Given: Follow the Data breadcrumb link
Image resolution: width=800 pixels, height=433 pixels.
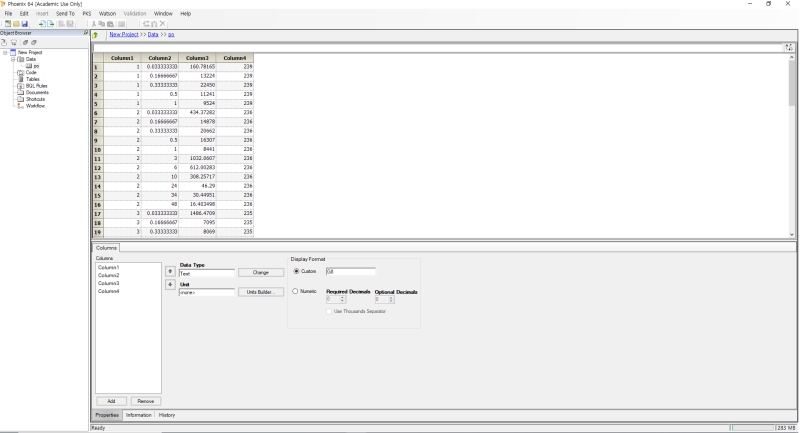Looking at the screenshot, I should point(153,35).
